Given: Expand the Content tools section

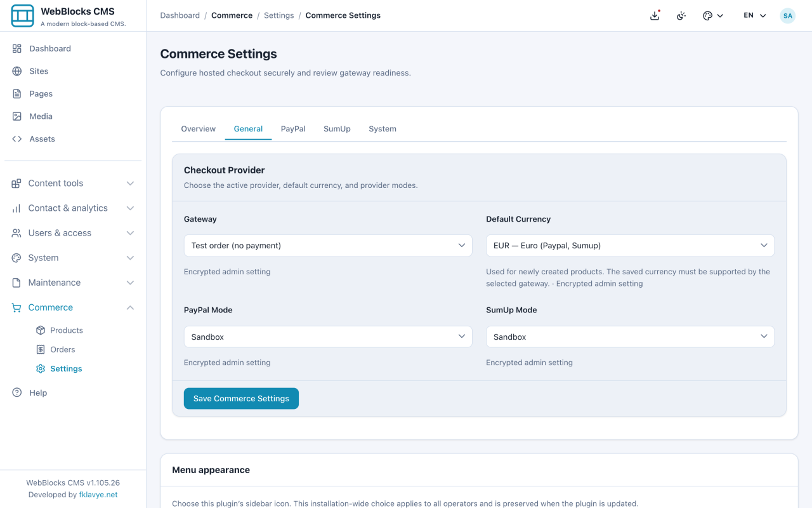Looking at the screenshot, I should click(x=73, y=183).
